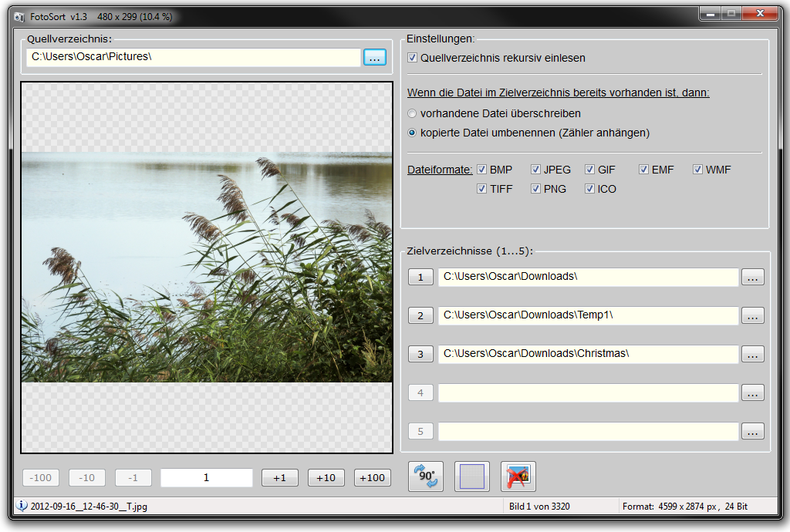This screenshot has width=790, height=532.
Task: Click the info icon in the status bar
Action: pyautogui.click(x=22, y=507)
